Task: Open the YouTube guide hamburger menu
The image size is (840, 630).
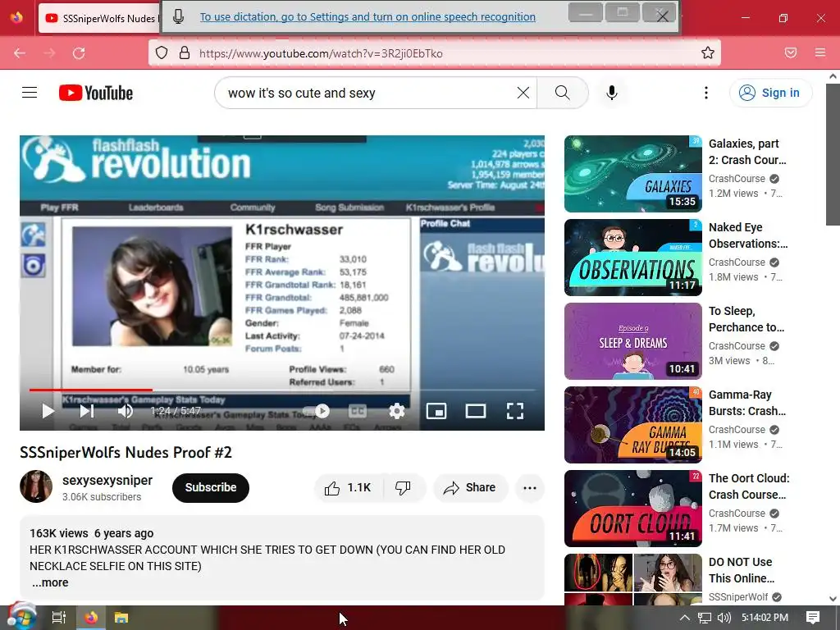Action: (30, 93)
